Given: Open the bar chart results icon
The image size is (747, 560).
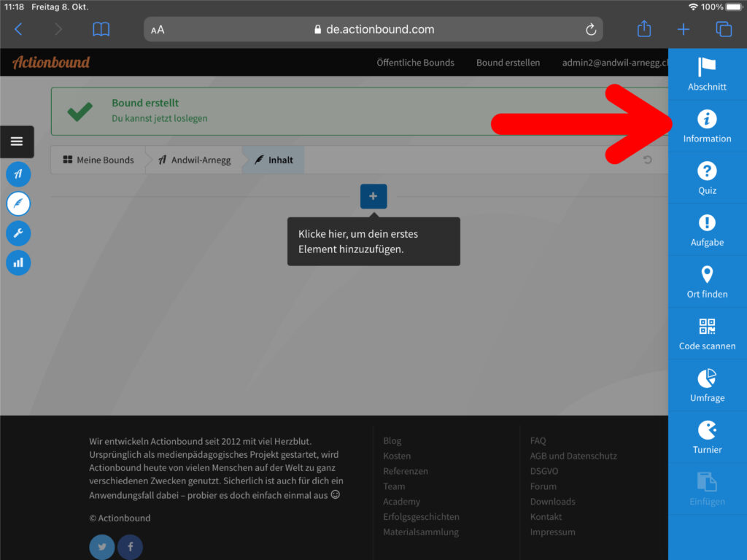Looking at the screenshot, I should 18,262.
